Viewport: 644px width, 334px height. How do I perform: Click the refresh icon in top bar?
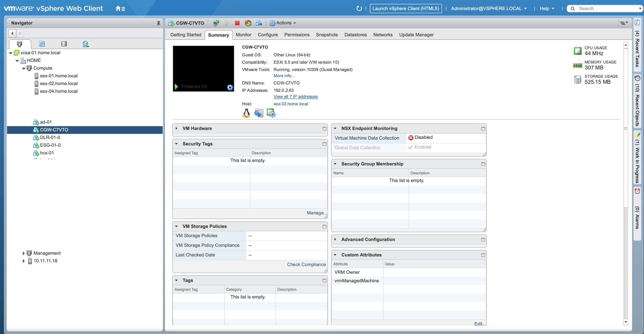(x=359, y=8)
